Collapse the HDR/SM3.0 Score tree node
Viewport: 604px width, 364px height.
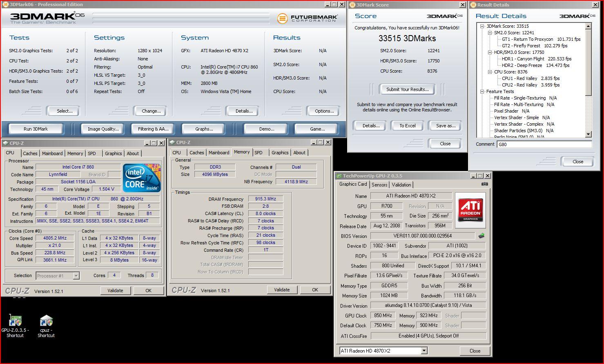(x=490, y=52)
